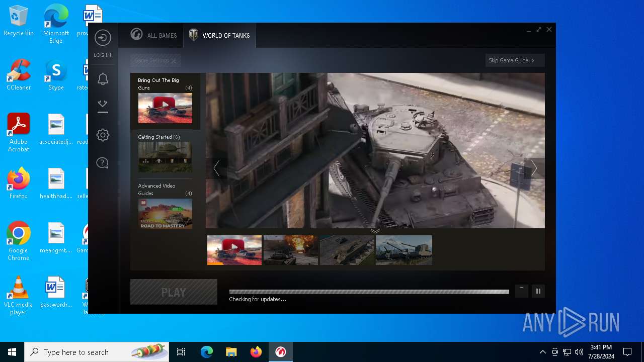Select VLC media player desktop shortcut

pos(19,296)
